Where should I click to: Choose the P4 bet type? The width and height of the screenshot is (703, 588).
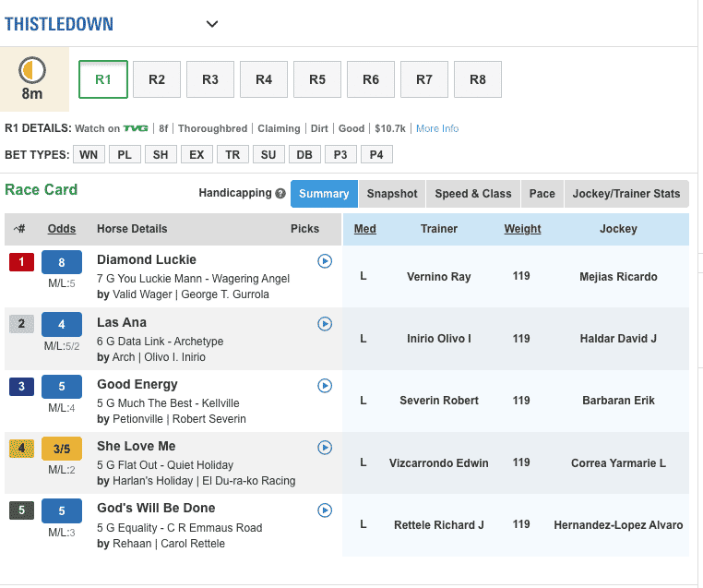tap(376, 154)
